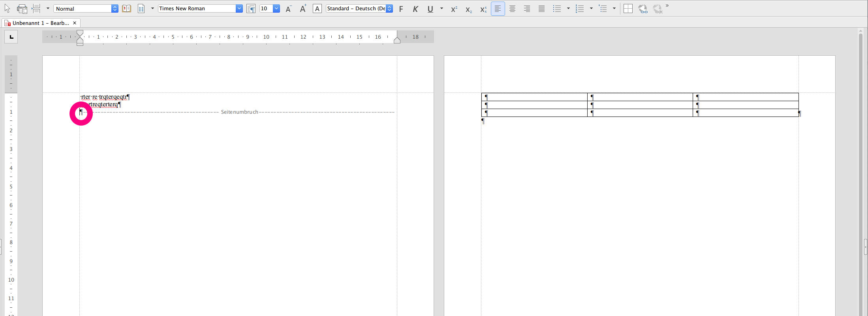Toggle bold formatting with the F button

pyautogui.click(x=401, y=9)
